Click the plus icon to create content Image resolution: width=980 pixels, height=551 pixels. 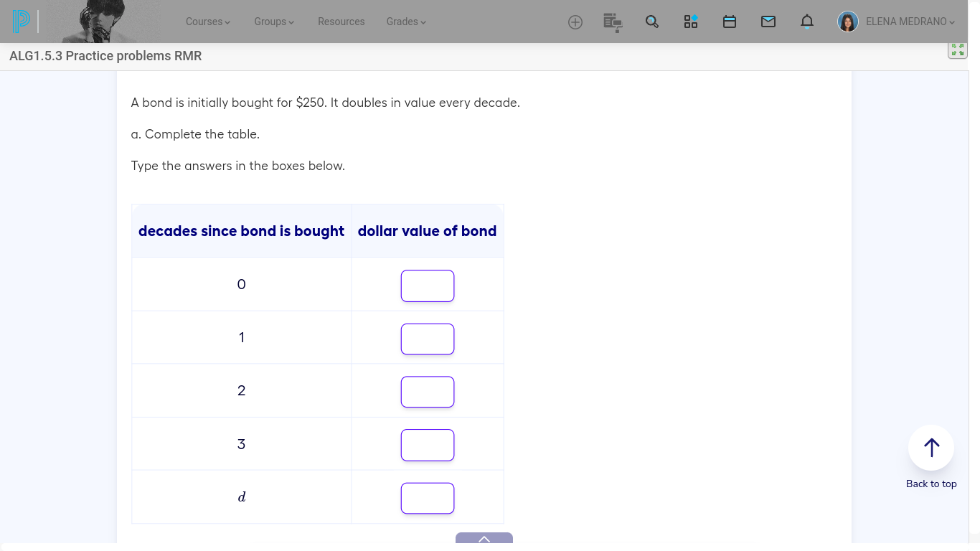click(x=575, y=22)
